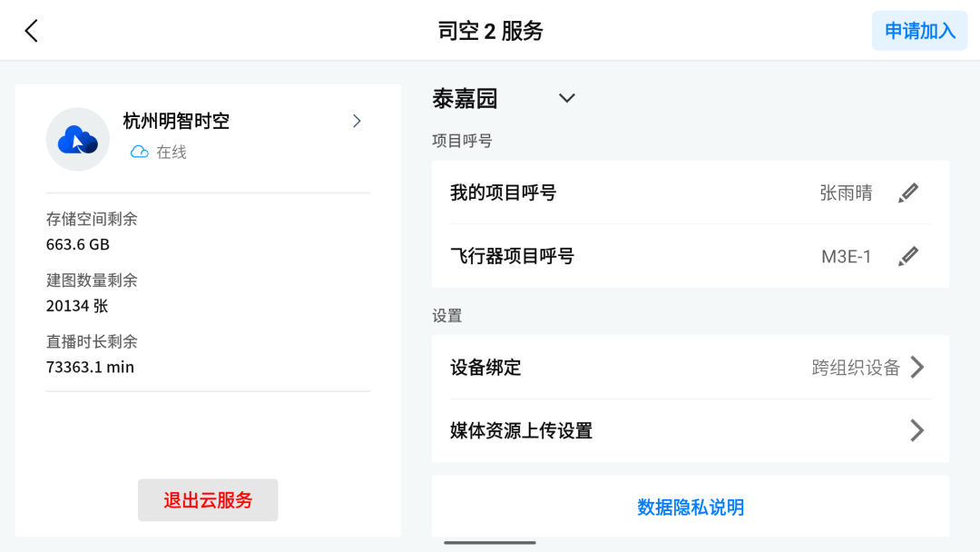Viewport: 980px width, 552px height.
Task: Click the 73363.1 min livestream value
Action: click(x=90, y=367)
